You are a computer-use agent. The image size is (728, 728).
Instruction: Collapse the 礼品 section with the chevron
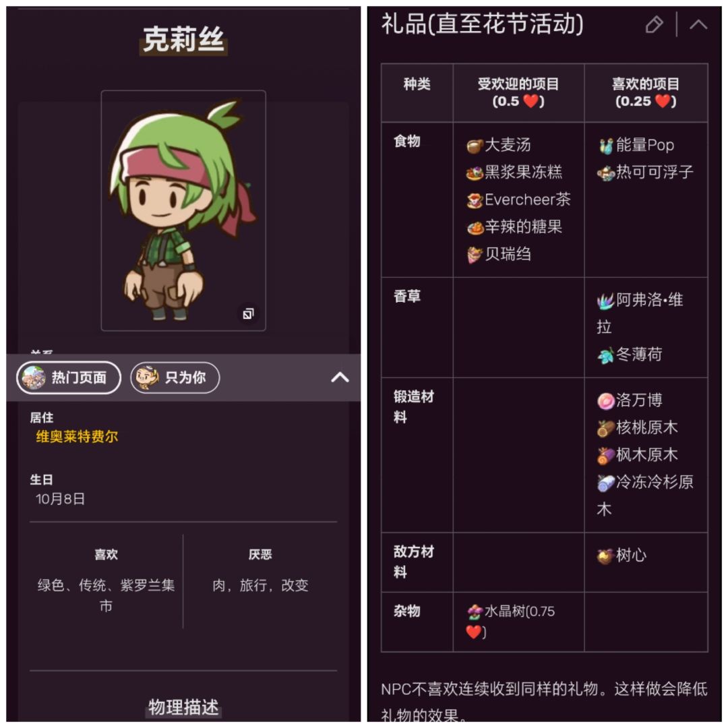click(698, 25)
